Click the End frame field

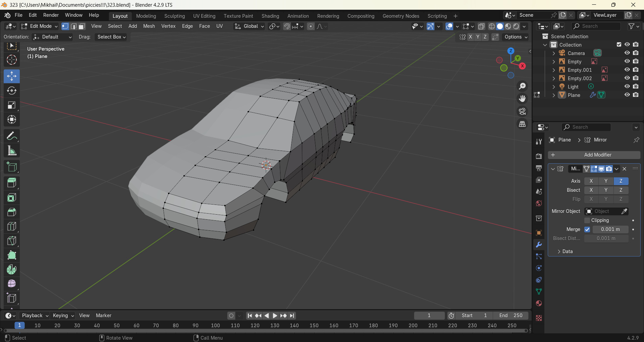point(511,316)
